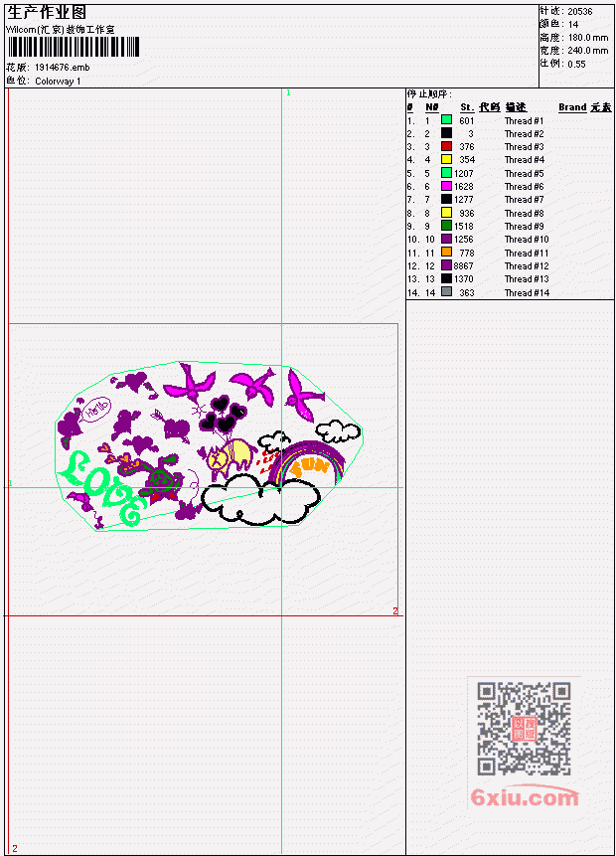Select stitch count 8867 in row 12
Viewport: 616px width, 856px height.
(464, 265)
